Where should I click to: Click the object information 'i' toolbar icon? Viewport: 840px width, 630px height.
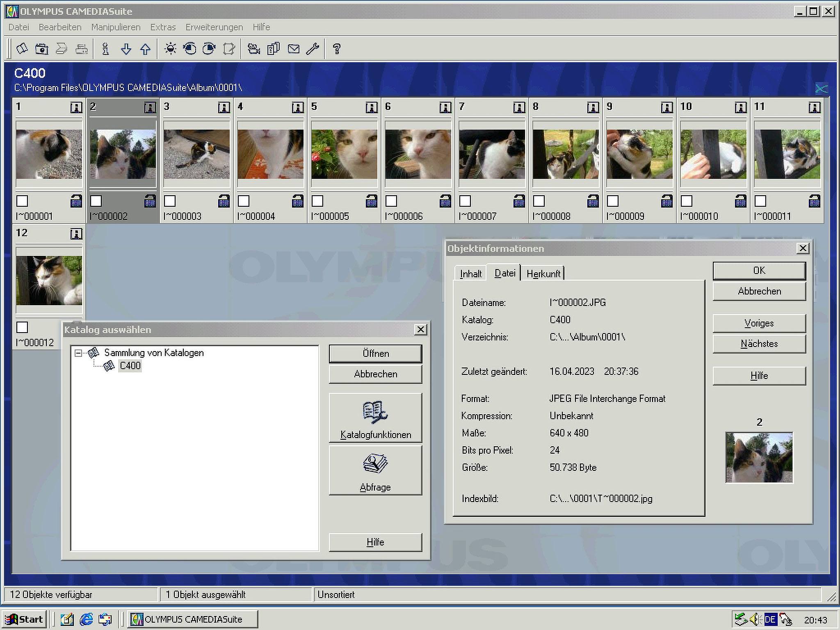[x=106, y=49]
